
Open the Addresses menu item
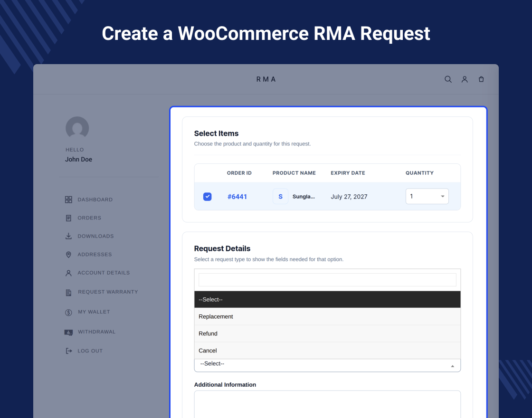click(95, 255)
